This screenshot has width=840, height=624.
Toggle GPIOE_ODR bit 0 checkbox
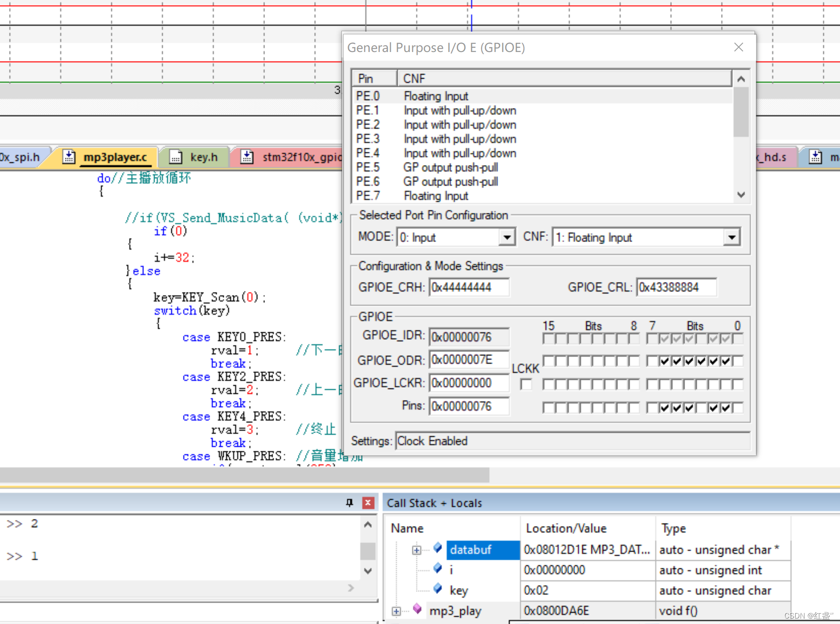pos(737,361)
